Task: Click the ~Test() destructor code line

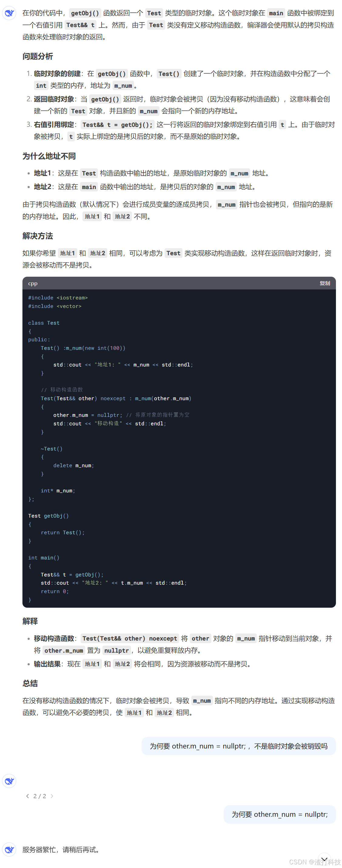Action: (52, 449)
